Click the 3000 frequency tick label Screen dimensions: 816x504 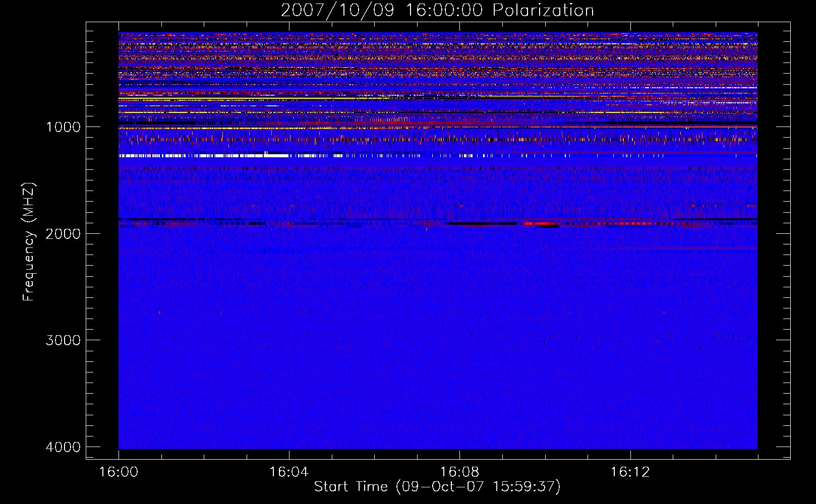tap(63, 340)
